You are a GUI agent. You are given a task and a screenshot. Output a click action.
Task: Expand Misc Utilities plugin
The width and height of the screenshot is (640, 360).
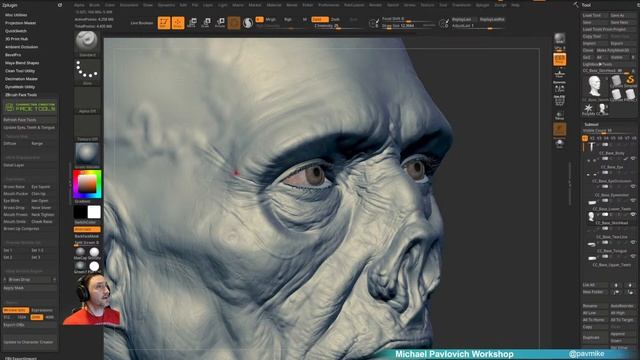[x=16, y=15]
